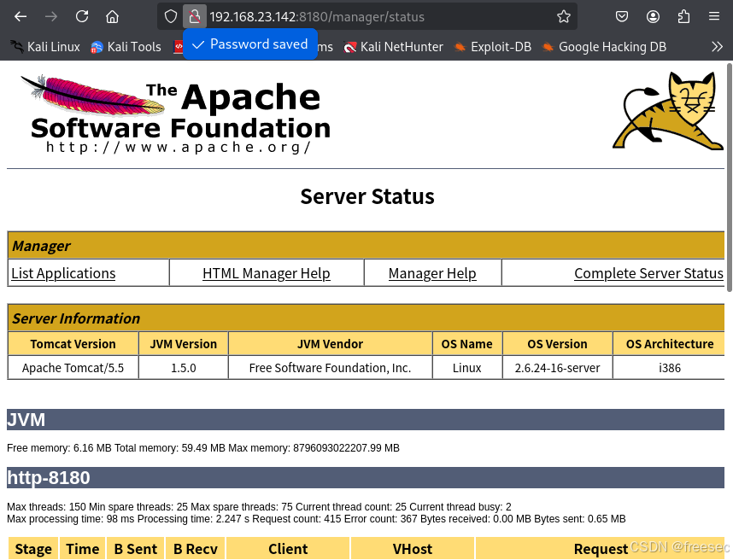Click the Tomcat Version column header

(x=73, y=344)
